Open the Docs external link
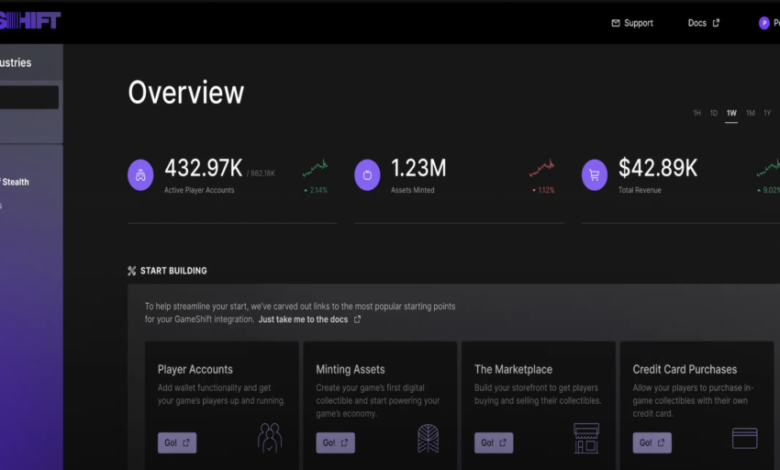 pyautogui.click(x=703, y=23)
